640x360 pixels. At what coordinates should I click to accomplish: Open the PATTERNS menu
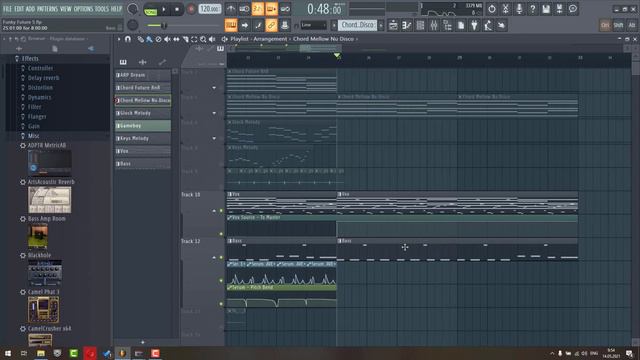(x=47, y=9)
